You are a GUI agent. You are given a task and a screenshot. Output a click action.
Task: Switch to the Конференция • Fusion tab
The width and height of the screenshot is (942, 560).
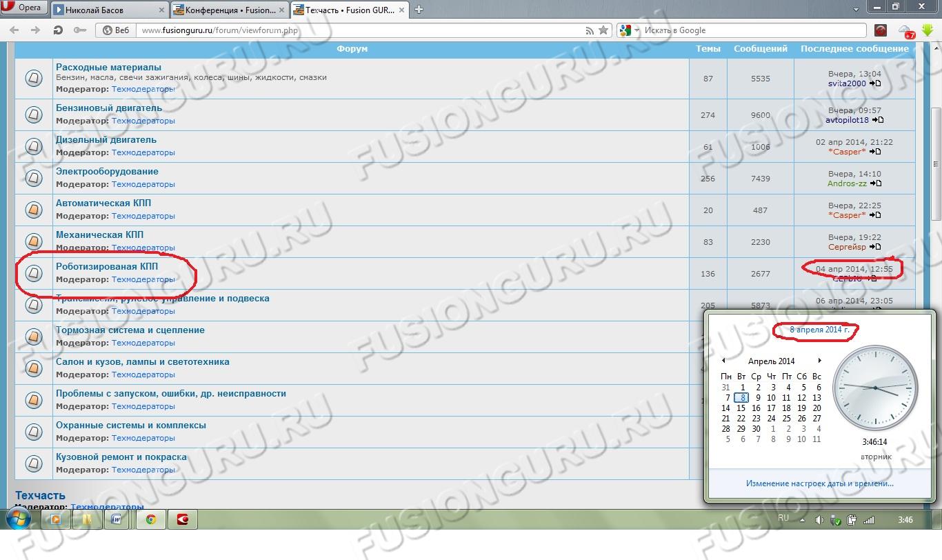point(230,10)
